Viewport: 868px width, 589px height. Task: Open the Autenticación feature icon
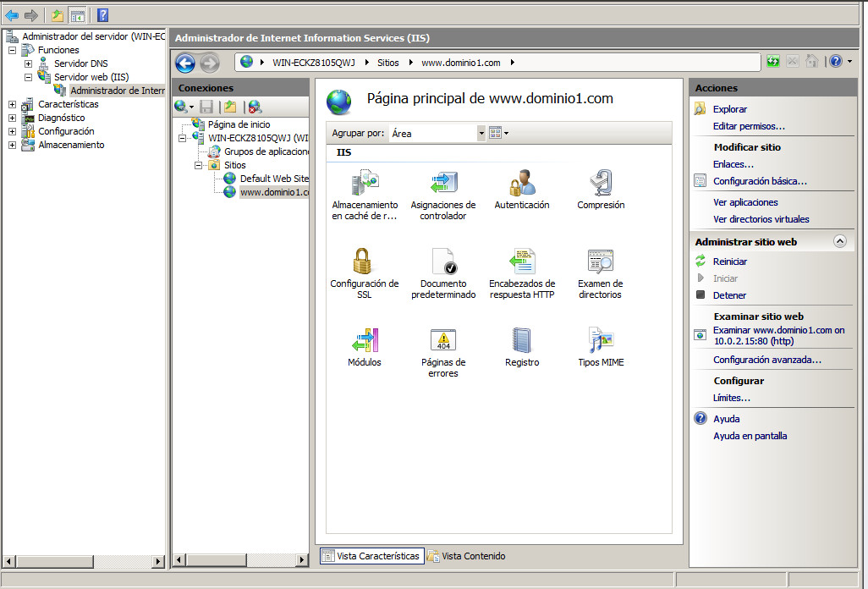[521, 184]
